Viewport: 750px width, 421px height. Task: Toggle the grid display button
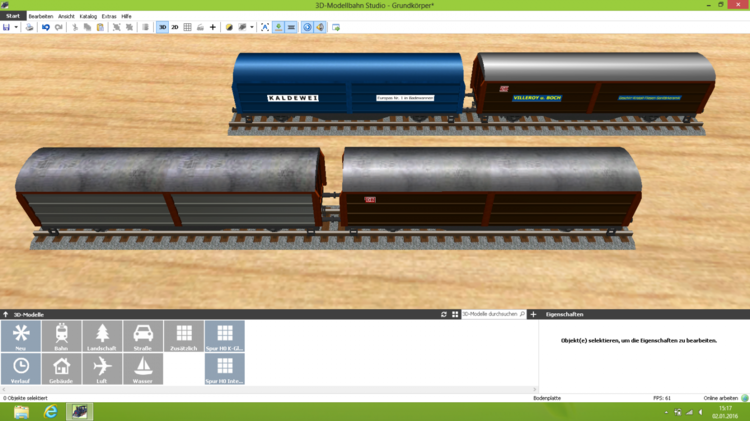187,27
